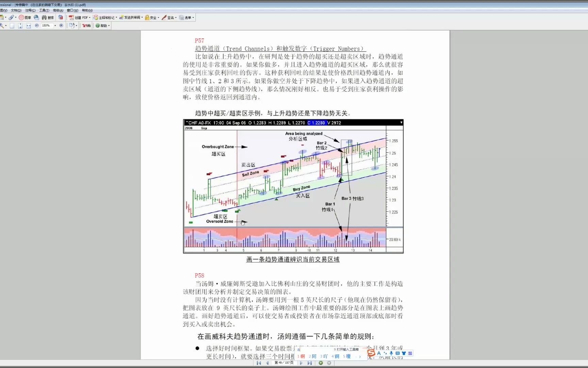Click the 150% zoom value field

[47, 26]
